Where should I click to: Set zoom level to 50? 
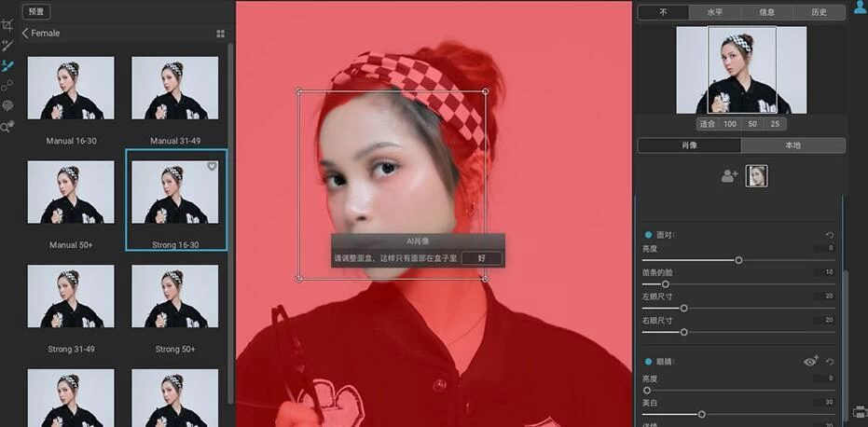point(752,124)
